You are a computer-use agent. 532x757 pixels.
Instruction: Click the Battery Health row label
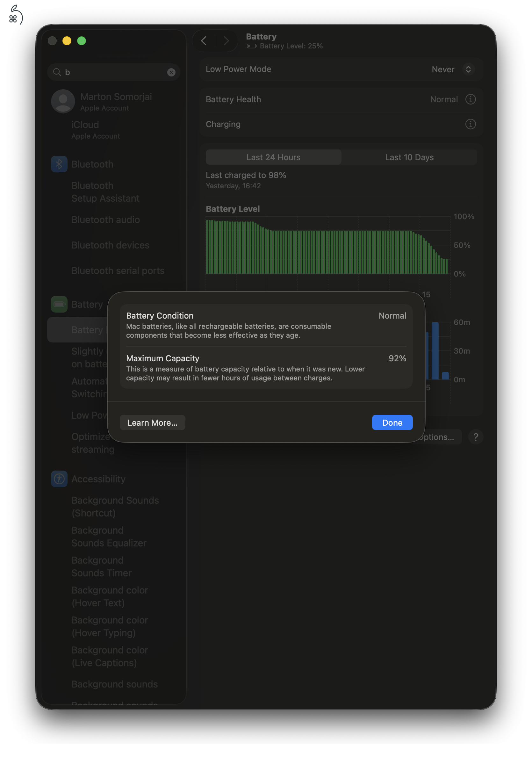(x=234, y=99)
